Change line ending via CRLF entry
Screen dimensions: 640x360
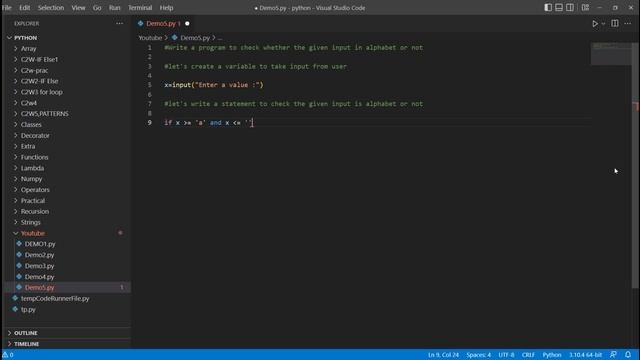point(528,355)
